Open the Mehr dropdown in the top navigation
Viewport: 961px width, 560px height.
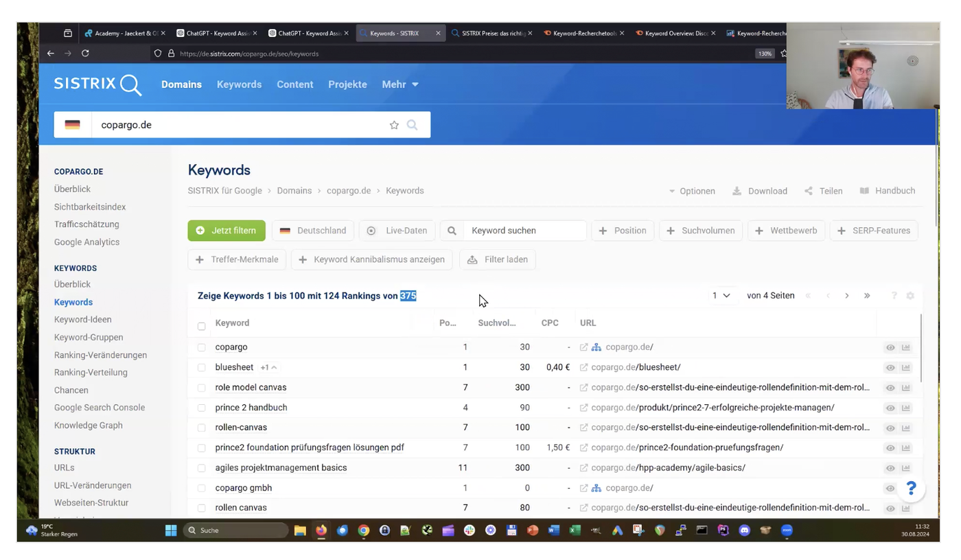400,84
